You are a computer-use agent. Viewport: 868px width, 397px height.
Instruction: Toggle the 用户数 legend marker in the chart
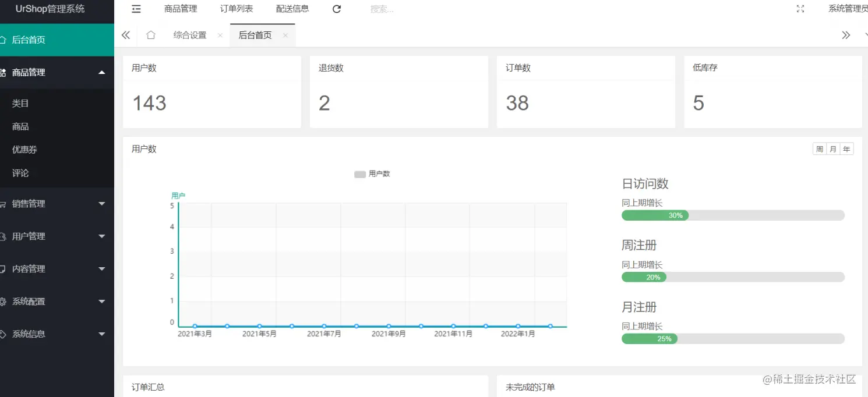pos(360,174)
